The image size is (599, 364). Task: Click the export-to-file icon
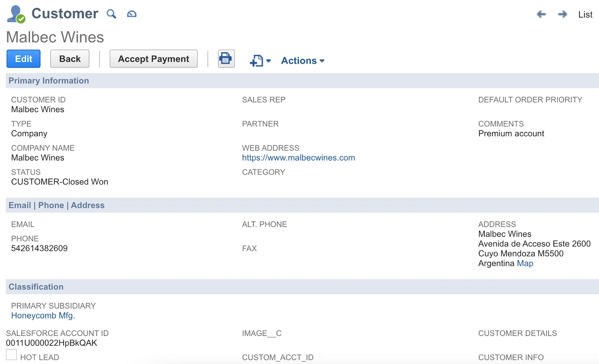click(257, 60)
